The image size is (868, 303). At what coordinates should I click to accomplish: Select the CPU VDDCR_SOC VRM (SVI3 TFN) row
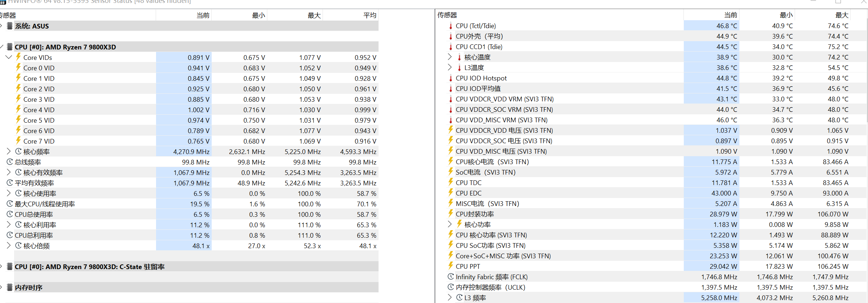pyautogui.click(x=651, y=109)
